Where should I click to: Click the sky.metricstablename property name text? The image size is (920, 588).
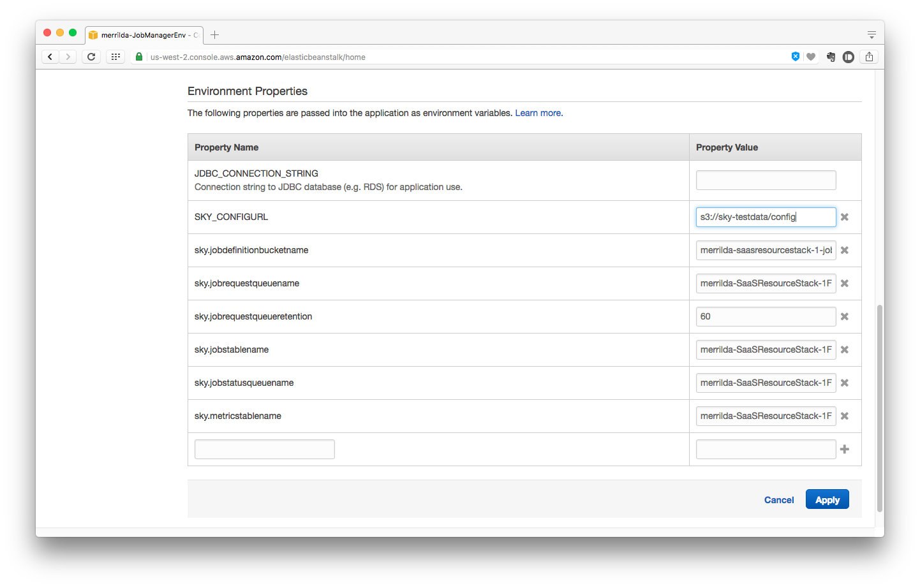pos(238,416)
